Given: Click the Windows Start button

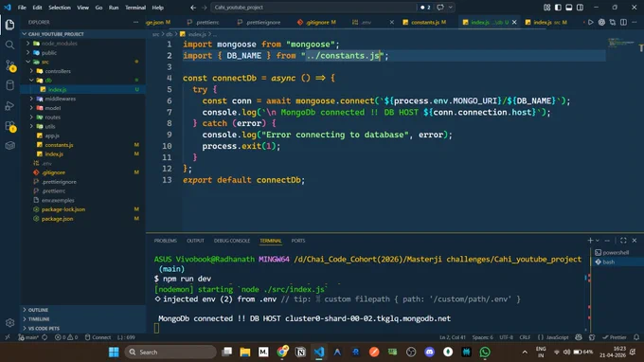Looking at the screenshot, I should [x=114, y=352].
